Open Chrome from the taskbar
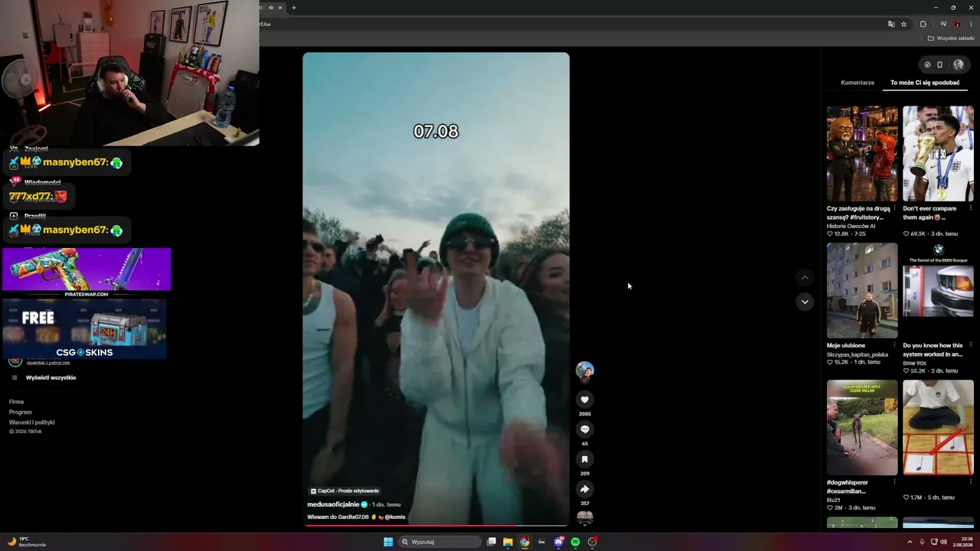Image resolution: width=980 pixels, height=551 pixels. (x=524, y=542)
